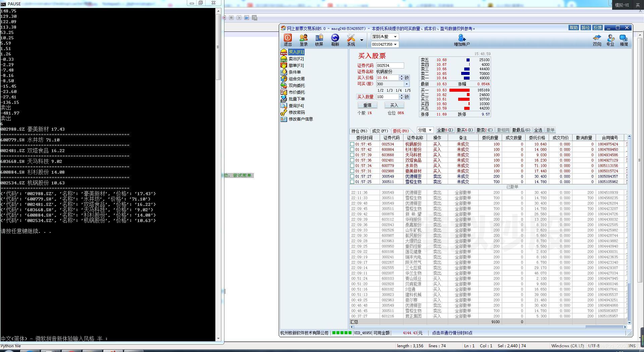The image size is (644, 352).
Task: Open 市价委托 in the sidebar
Action: point(297,92)
